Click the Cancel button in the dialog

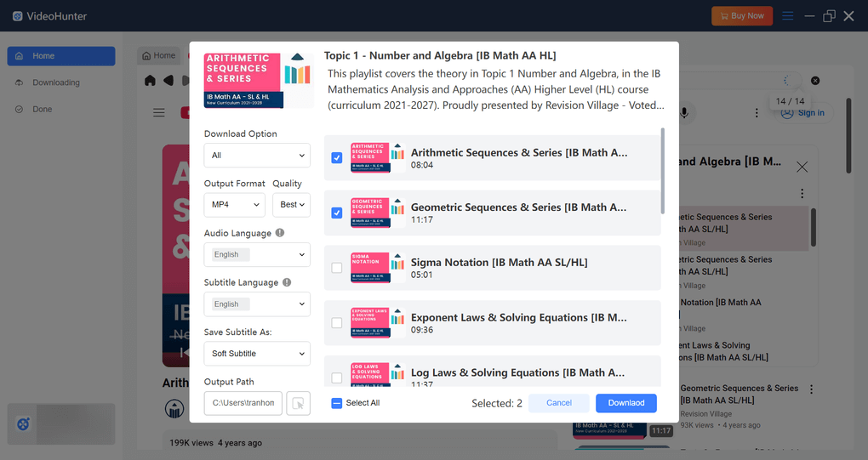[x=559, y=403]
